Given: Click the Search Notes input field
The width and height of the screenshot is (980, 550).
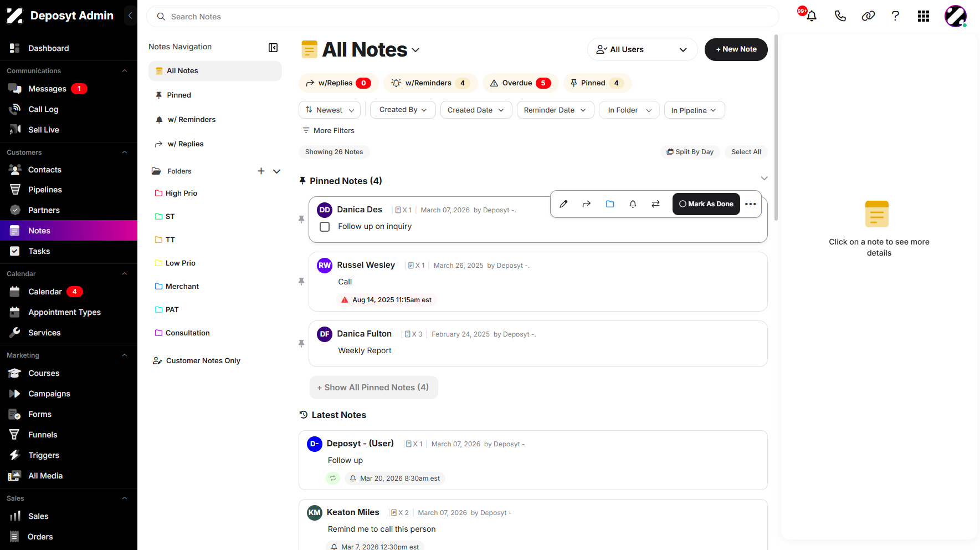Looking at the screenshot, I should pos(463,17).
